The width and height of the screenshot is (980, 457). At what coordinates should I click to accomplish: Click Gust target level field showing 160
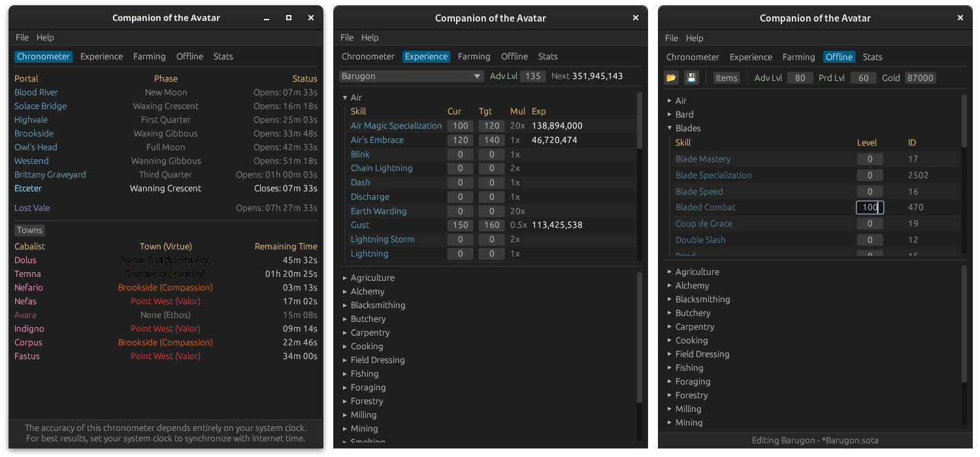pos(491,225)
